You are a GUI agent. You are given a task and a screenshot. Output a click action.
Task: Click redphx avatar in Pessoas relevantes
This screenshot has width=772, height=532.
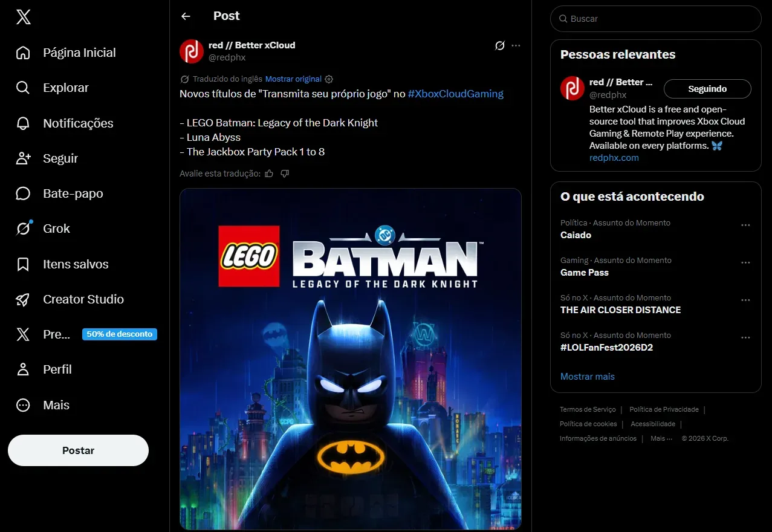(x=572, y=88)
